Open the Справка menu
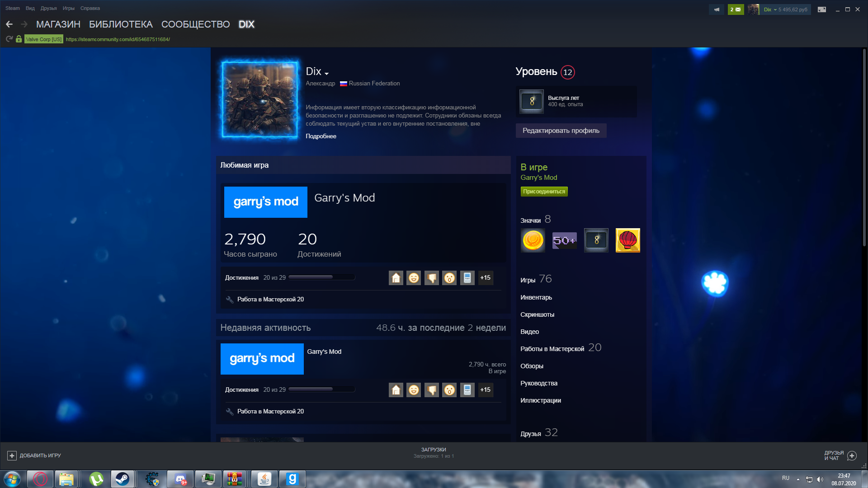Screen dimensions: 868x488 click(x=90, y=8)
